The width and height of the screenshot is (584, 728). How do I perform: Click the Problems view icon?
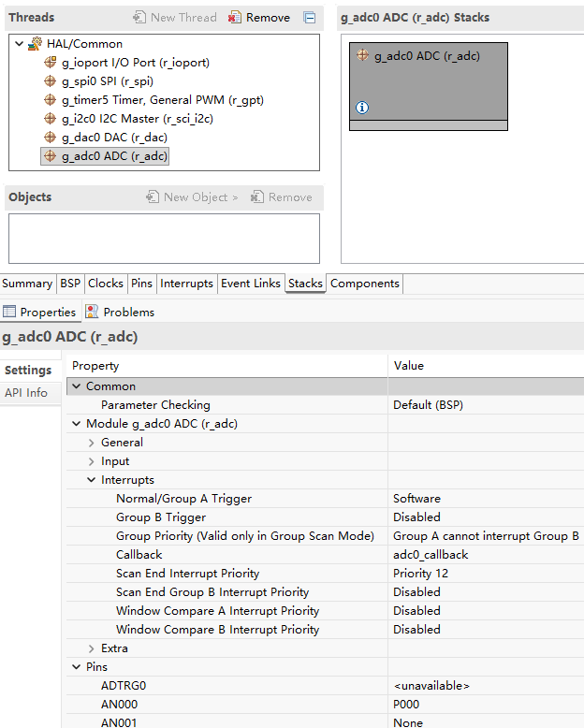(92, 312)
